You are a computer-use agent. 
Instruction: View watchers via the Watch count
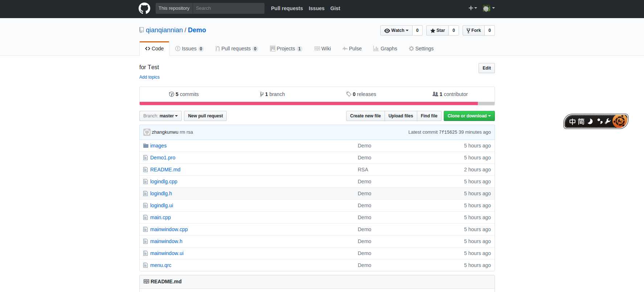click(x=417, y=30)
